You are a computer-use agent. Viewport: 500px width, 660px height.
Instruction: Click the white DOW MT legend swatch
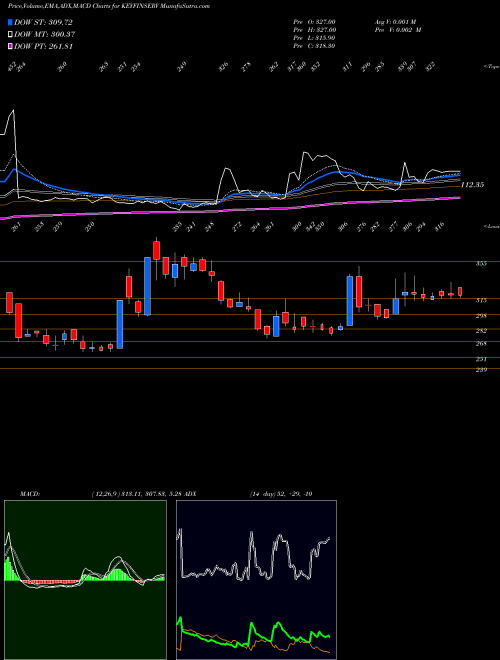10,35
